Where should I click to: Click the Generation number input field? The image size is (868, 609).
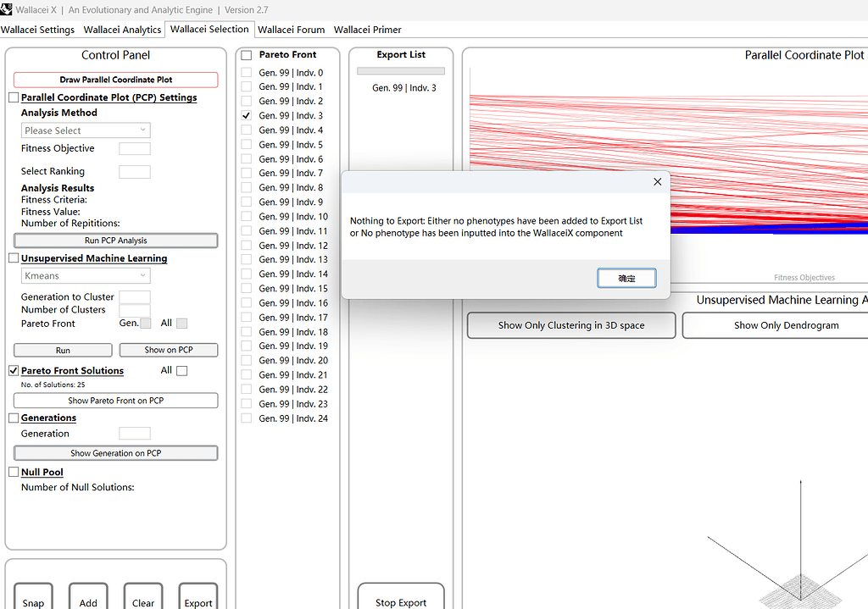tap(135, 434)
